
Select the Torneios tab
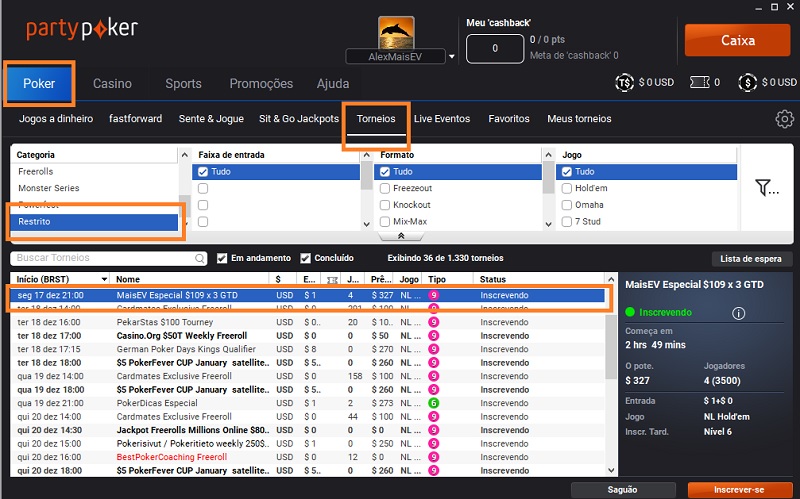[x=376, y=119]
